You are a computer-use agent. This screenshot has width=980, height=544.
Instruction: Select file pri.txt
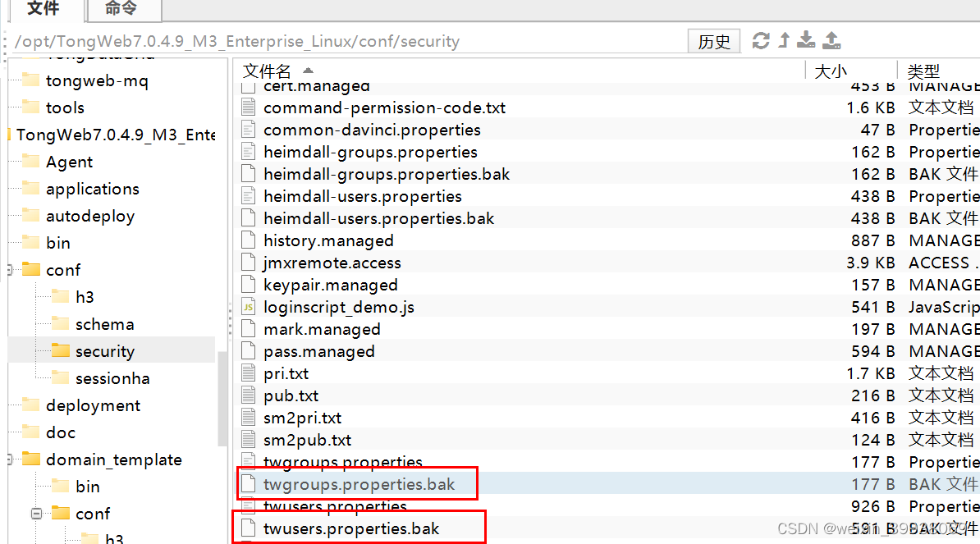[286, 373]
